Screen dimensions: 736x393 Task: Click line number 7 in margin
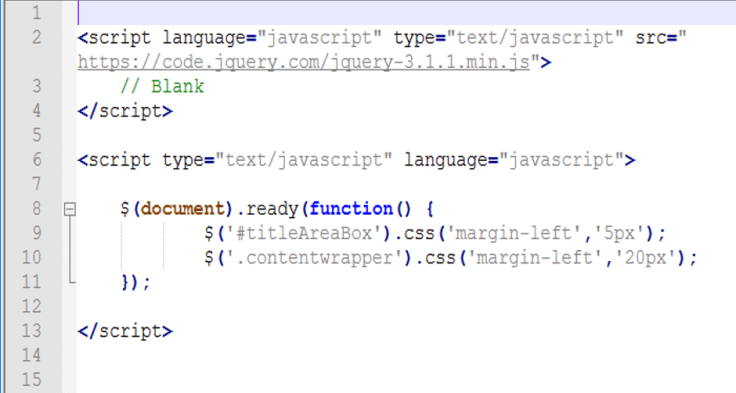tap(37, 184)
